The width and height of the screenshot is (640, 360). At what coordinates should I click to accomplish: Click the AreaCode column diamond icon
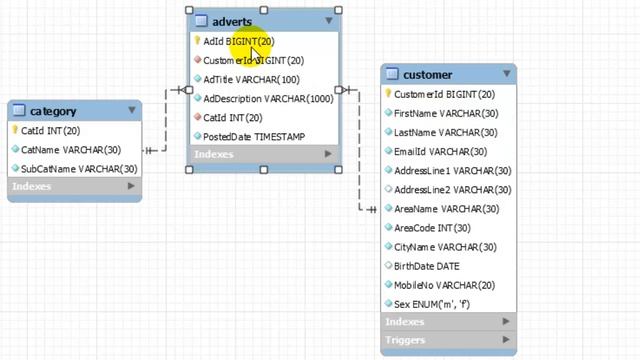click(x=389, y=227)
